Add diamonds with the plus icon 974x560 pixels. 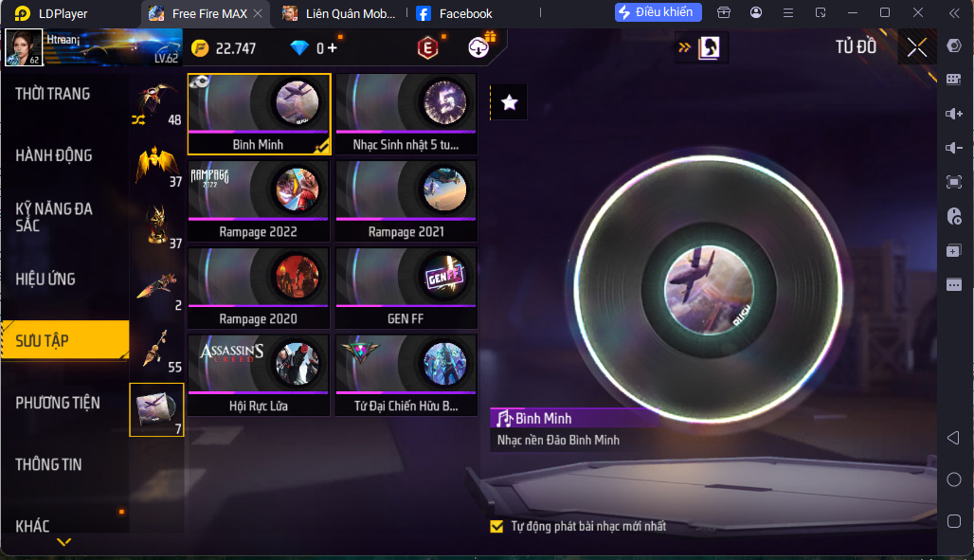pyautogui.click(x=333, y=48)
